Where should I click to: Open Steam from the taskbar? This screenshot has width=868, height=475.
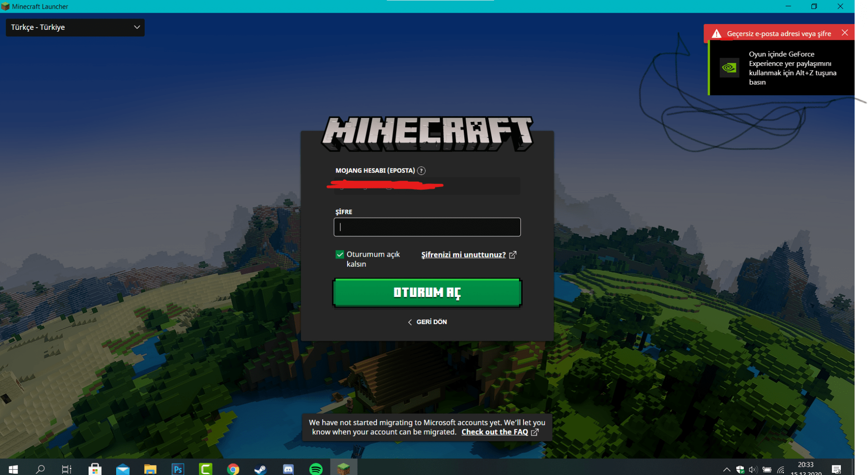pos(260,469)
